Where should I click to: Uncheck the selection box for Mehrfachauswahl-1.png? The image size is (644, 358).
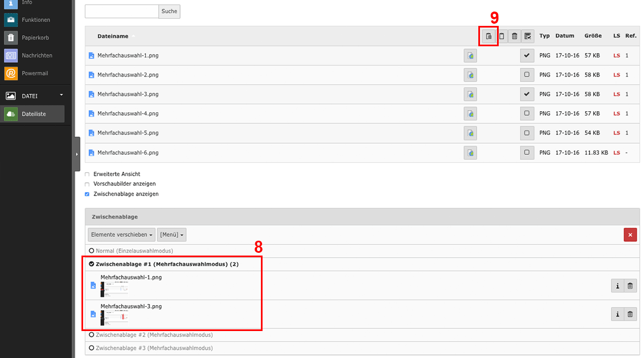(527, 56)
